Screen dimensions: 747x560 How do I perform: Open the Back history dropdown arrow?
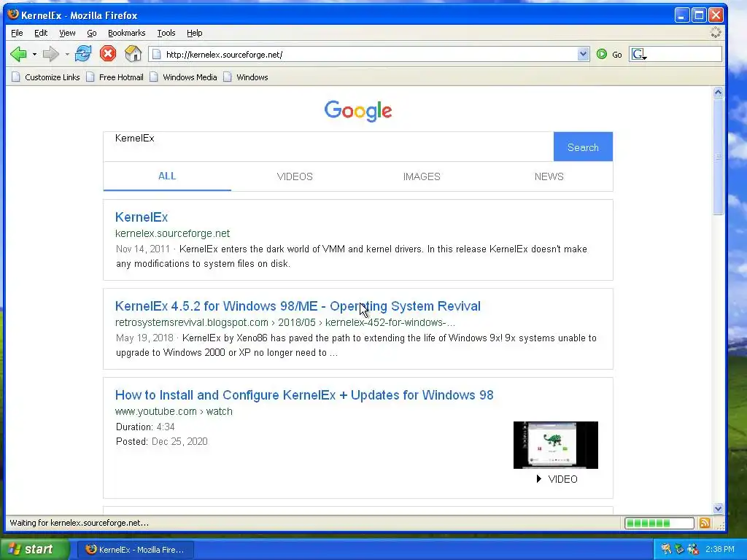coord(34,55)
